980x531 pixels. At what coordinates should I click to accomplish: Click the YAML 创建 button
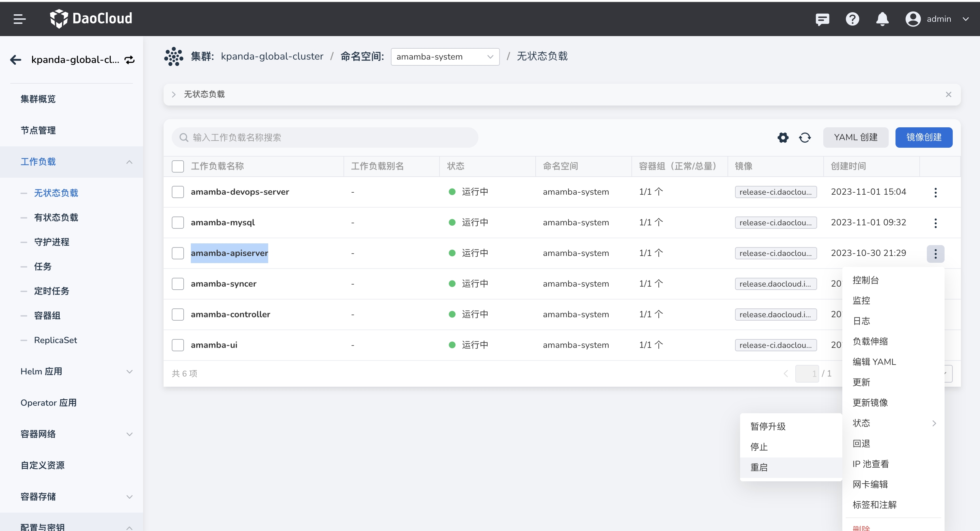pos(855,138)
